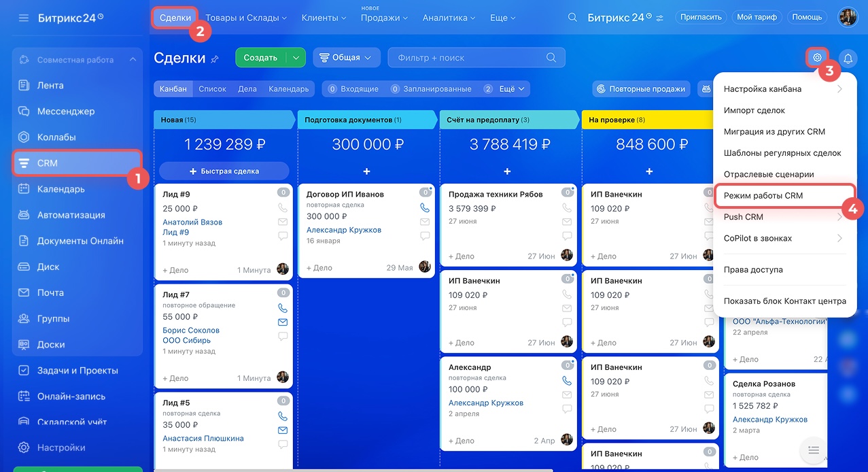Viewport: 868px width, 472px height.
Task: Open the Общая pipeline dropdown
Action: point(347,58)
